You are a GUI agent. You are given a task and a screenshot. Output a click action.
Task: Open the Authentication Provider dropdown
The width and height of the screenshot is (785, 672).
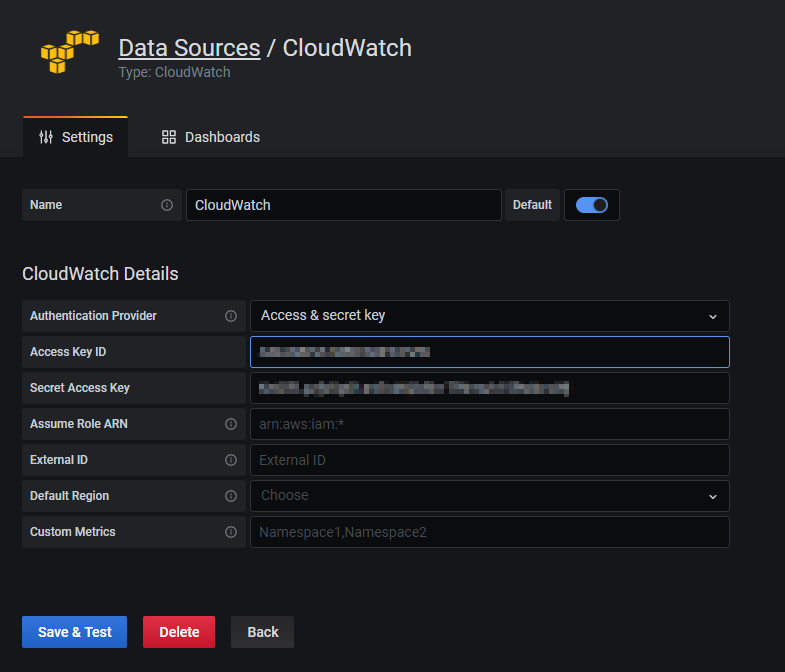(x=490, y=316)
